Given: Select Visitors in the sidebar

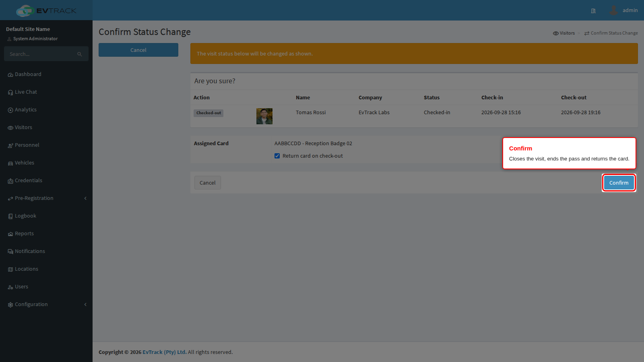Looking at the screenshot, I should point(46,128).
